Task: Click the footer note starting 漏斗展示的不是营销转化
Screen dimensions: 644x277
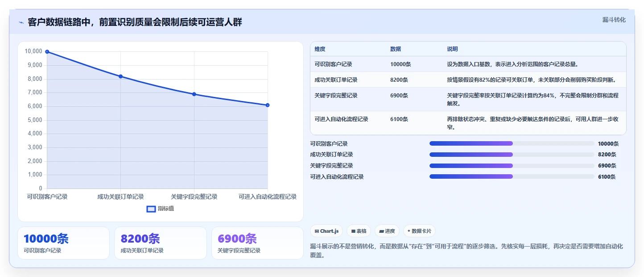Action: click(x=466, y=251)
